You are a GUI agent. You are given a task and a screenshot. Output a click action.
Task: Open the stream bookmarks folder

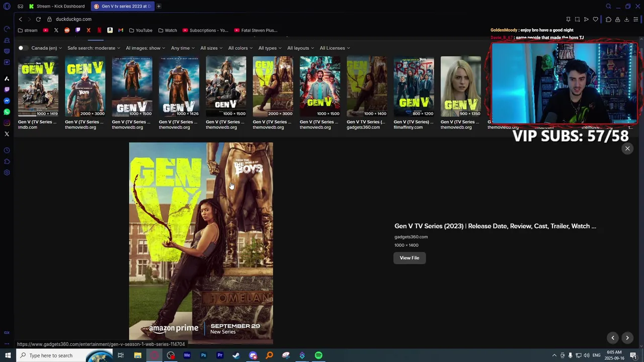coord(27,30)
